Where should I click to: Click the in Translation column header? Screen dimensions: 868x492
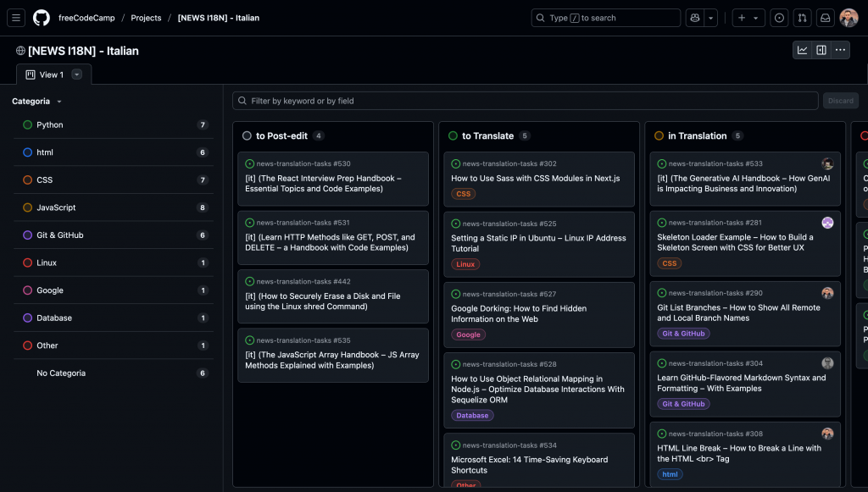[x=697, y=136]
